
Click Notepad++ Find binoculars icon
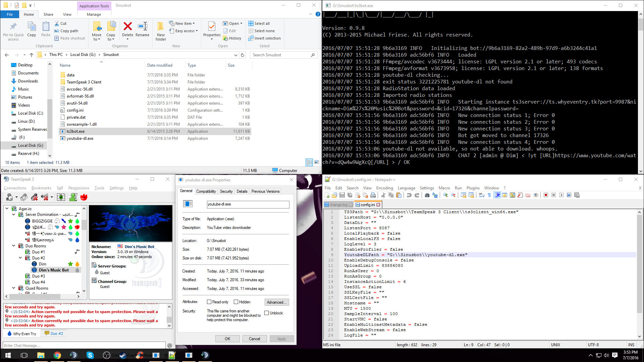[x=427, y=195]
